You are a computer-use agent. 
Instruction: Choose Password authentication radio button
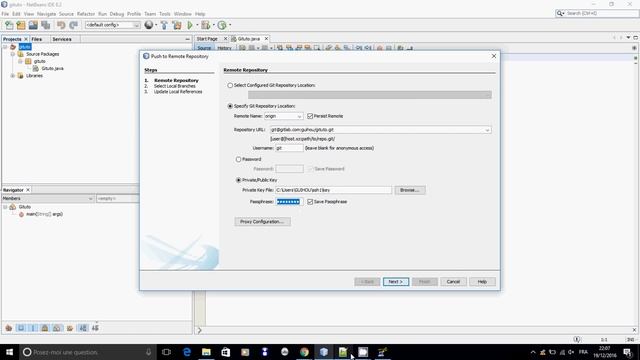(238, 159)
